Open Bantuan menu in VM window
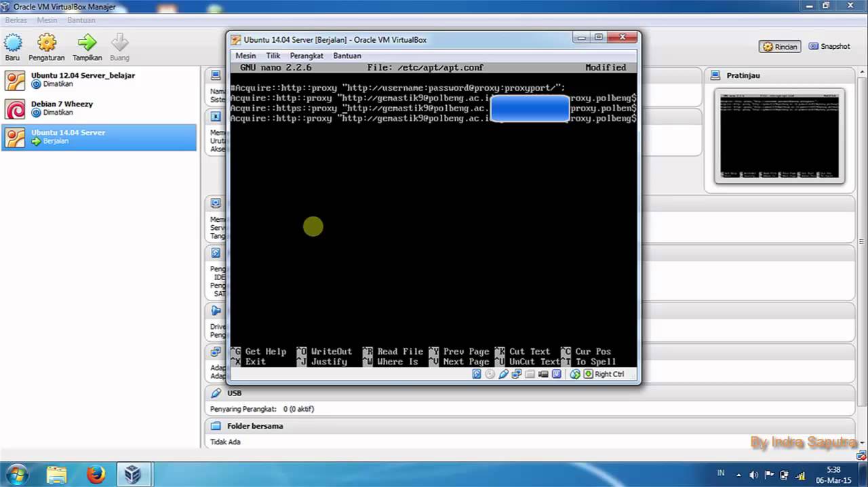 coord(347,56)
